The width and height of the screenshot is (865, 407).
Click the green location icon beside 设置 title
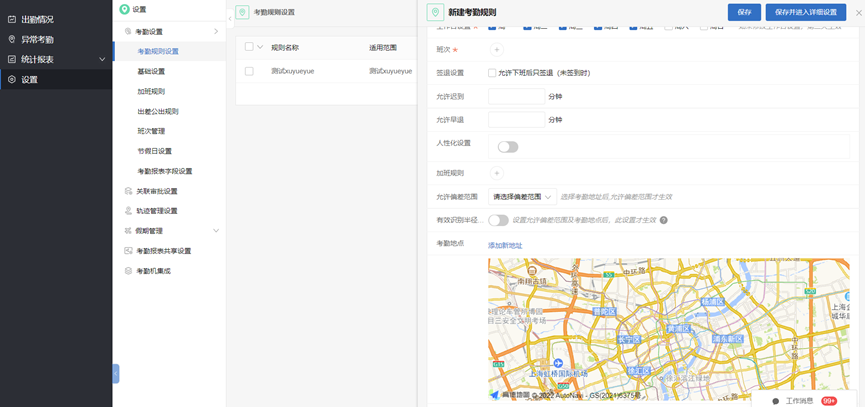click(x=125, y=9)
